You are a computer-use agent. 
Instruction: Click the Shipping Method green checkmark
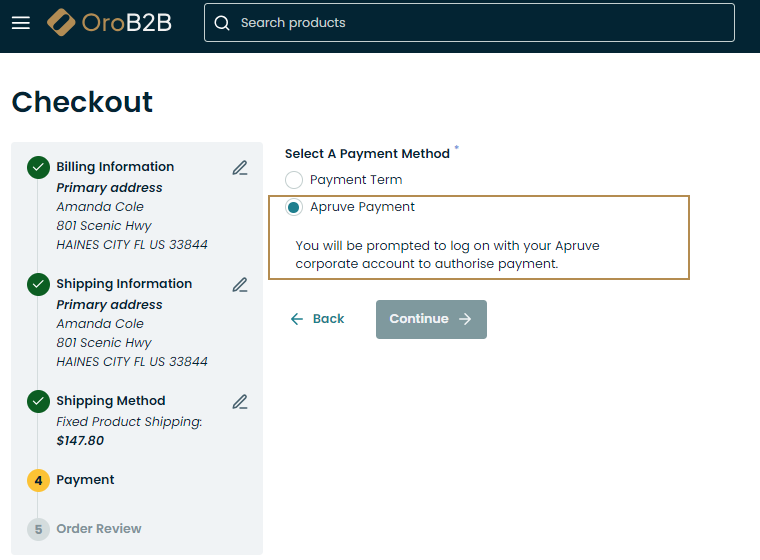click(38, 401)
